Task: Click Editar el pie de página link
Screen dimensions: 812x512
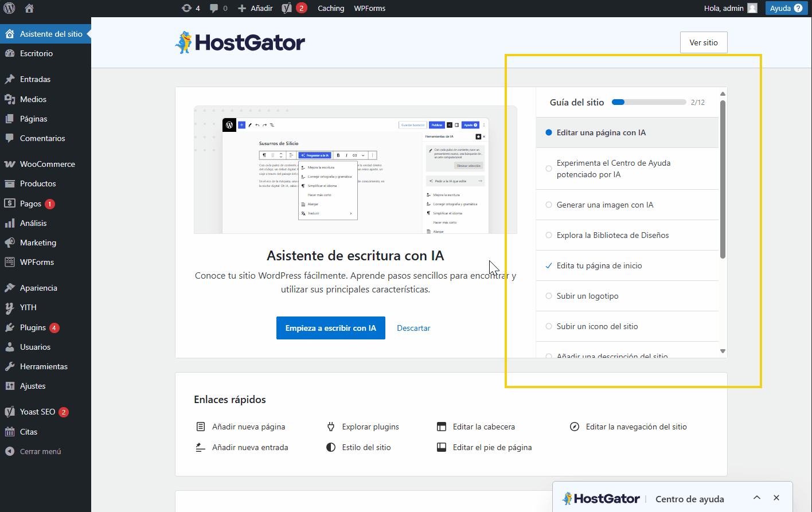Action: pos(484,447)
